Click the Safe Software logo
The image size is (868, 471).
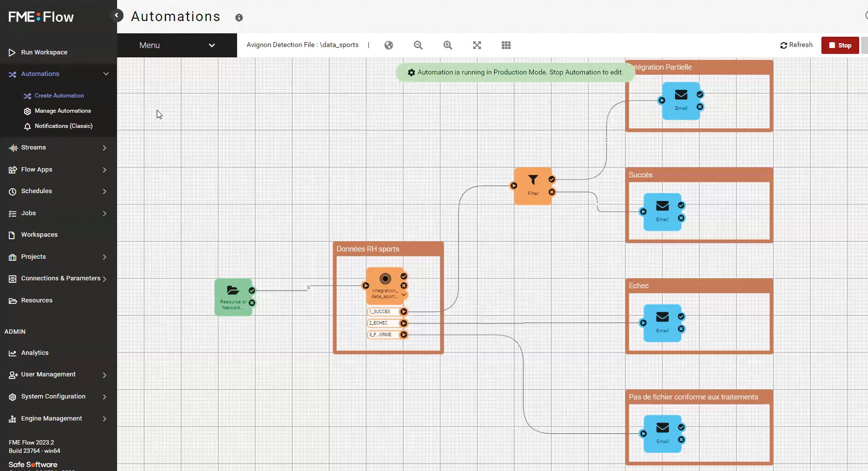(x=33, y=465)
